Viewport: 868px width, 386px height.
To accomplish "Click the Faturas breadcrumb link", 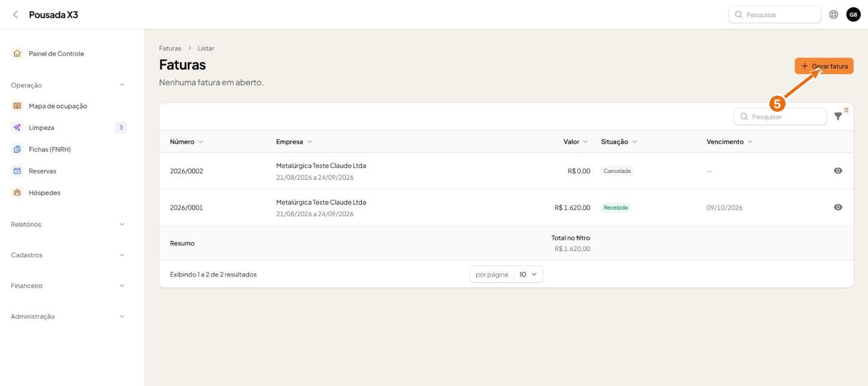I will [170, 48].
